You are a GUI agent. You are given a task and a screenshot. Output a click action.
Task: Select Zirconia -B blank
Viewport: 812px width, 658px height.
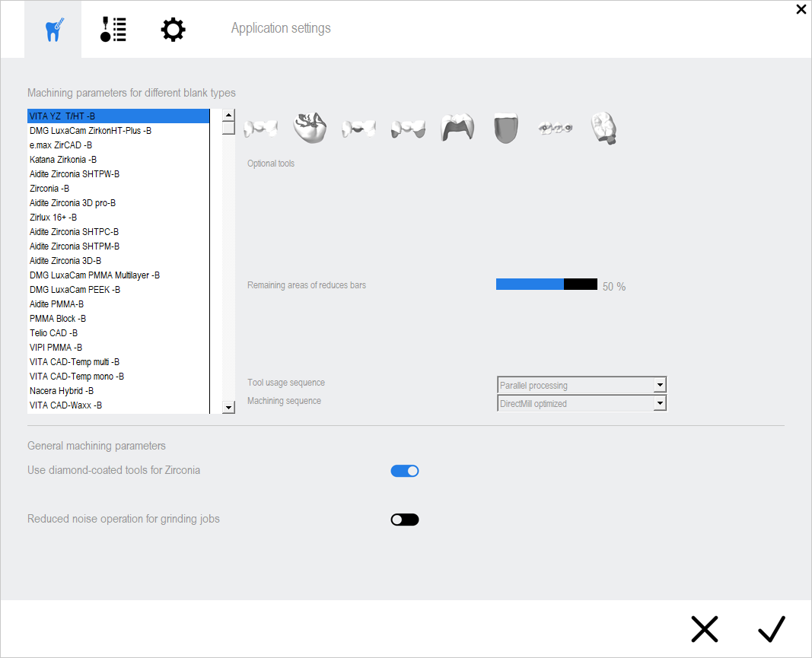tap(118, 189)
